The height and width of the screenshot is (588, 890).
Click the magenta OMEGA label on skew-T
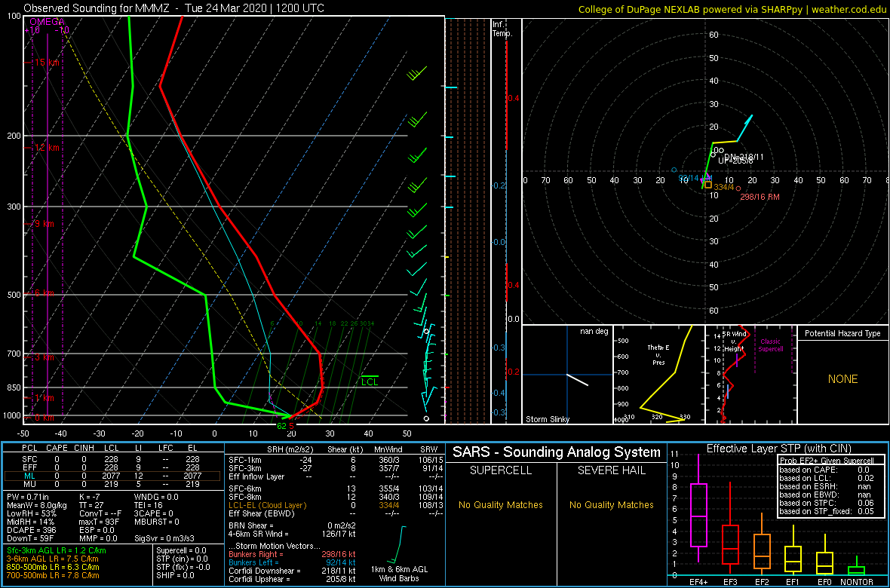47,22
